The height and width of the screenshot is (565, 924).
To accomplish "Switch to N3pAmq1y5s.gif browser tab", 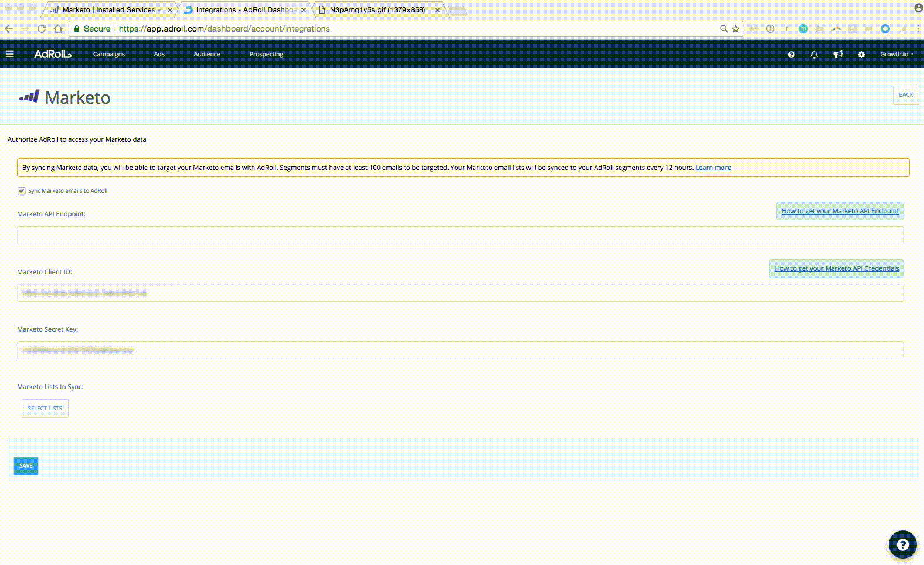I will (x=378, y=10).
